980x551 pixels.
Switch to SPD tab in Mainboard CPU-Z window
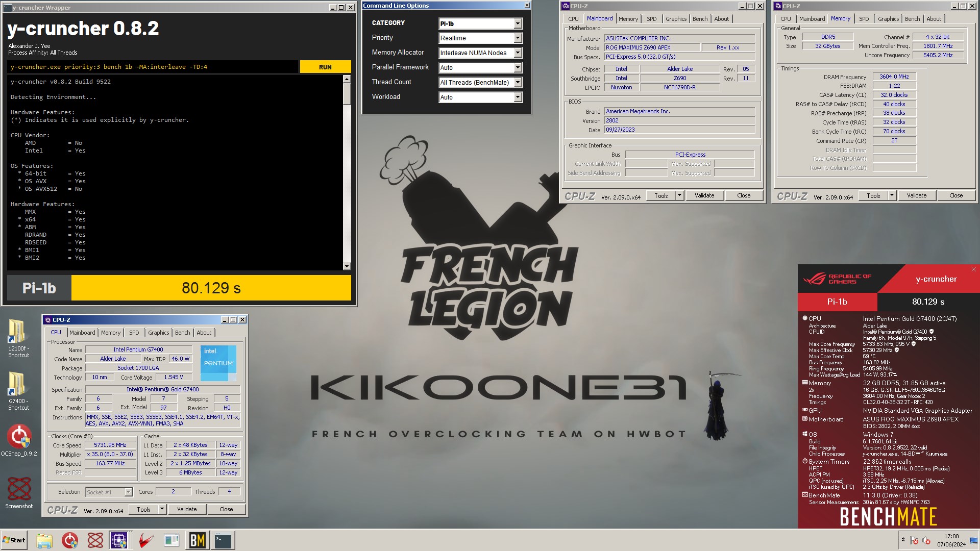(652, 19)
